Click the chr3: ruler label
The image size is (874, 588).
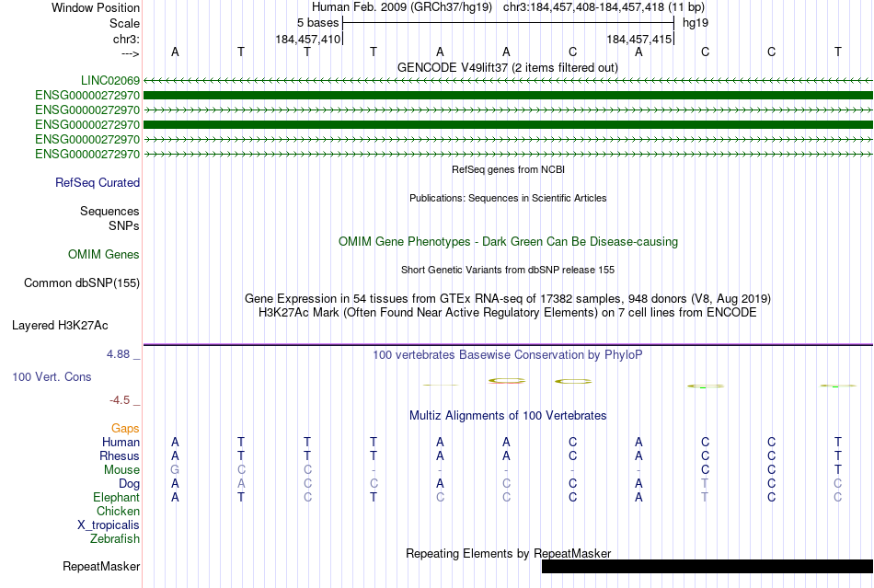click(126, 39)
